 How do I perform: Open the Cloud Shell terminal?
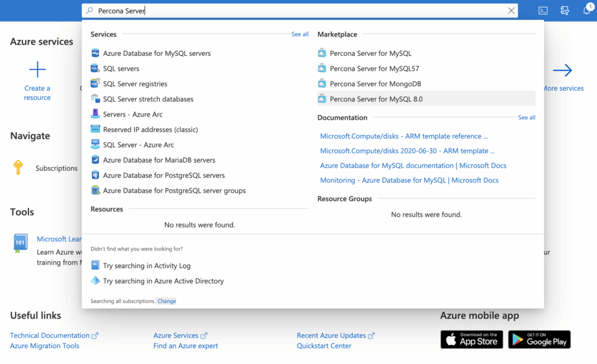point(543,10)
